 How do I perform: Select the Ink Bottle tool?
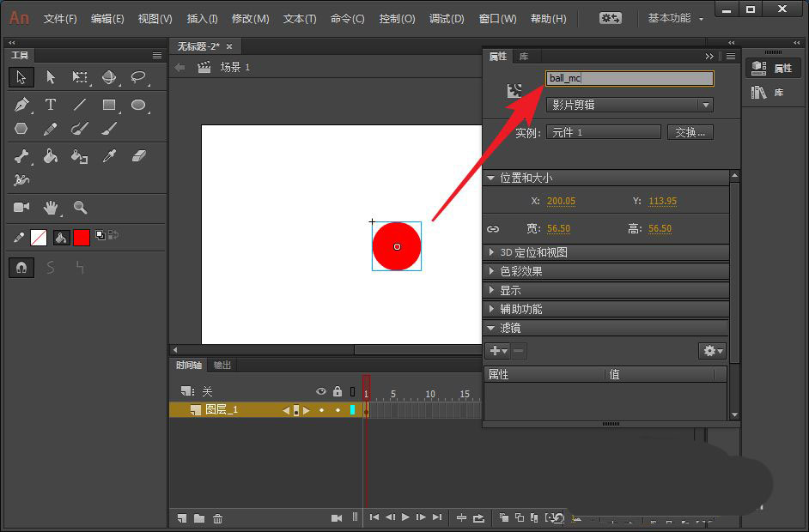coord(79,155)
